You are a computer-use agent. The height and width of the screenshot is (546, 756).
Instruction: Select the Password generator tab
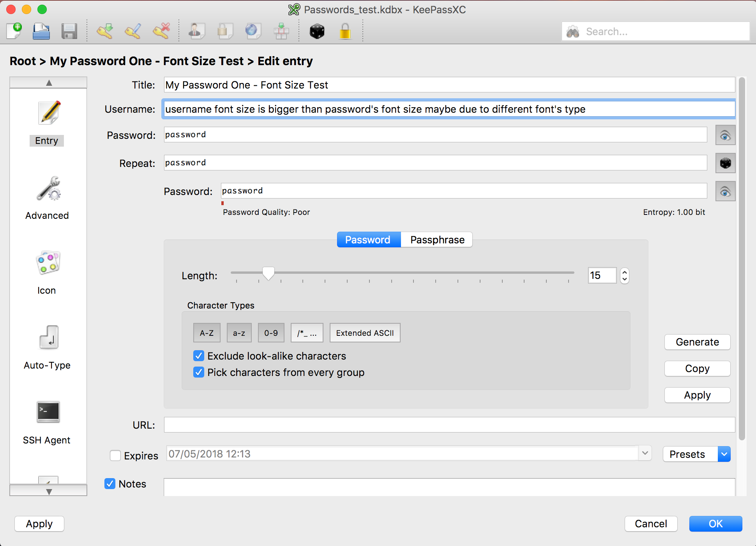click(x=368, y=239)
